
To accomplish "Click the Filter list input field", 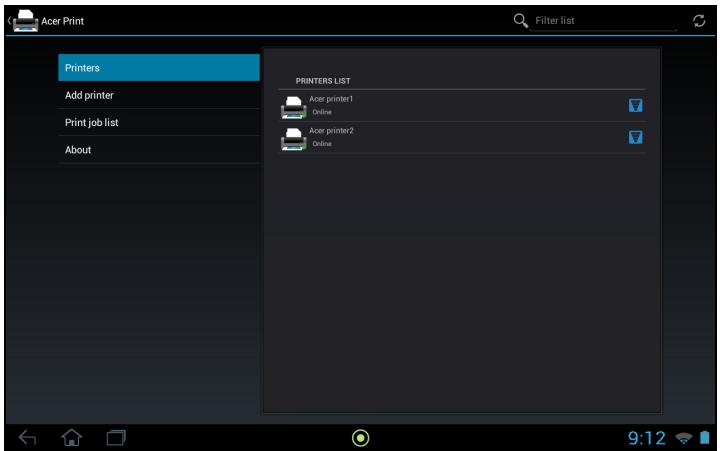I will click(x=603, y=21).
